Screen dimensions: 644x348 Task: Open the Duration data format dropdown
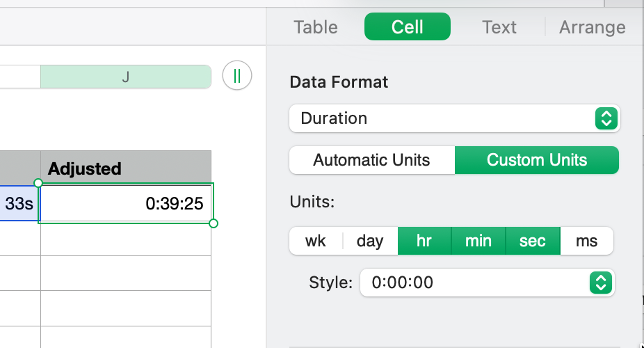[x=454, y=118]
